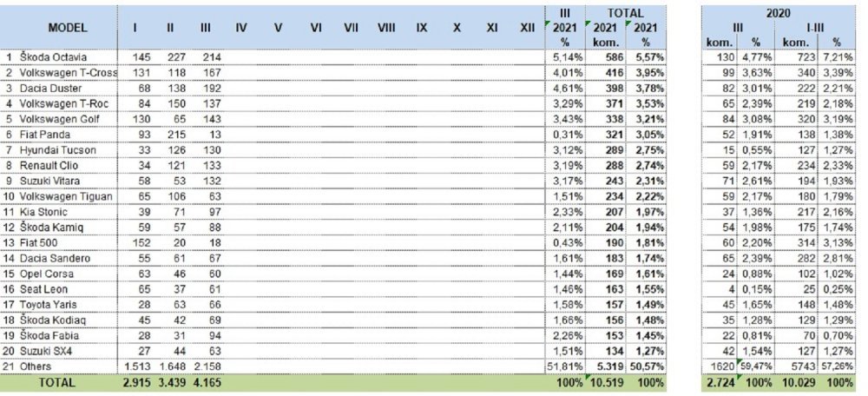Select Others row total 5.319
868x396 pixels.
pos(611,366)
